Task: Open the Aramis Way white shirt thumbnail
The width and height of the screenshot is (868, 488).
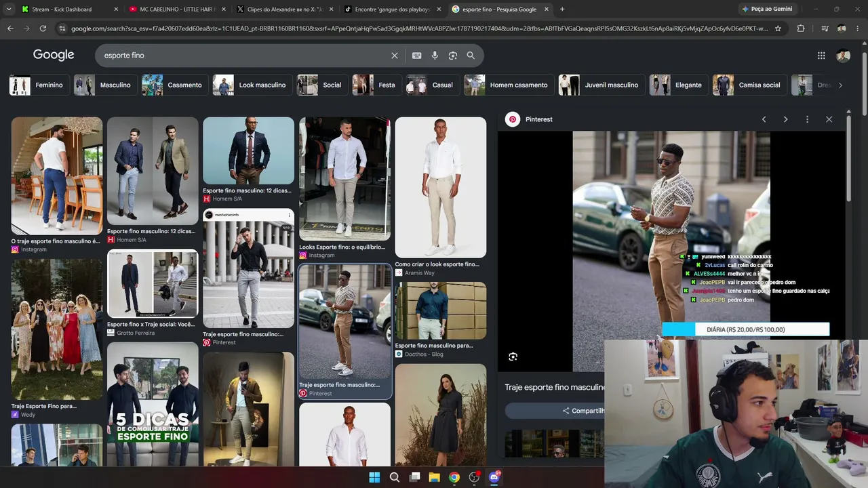Action: tap(441, 188)
